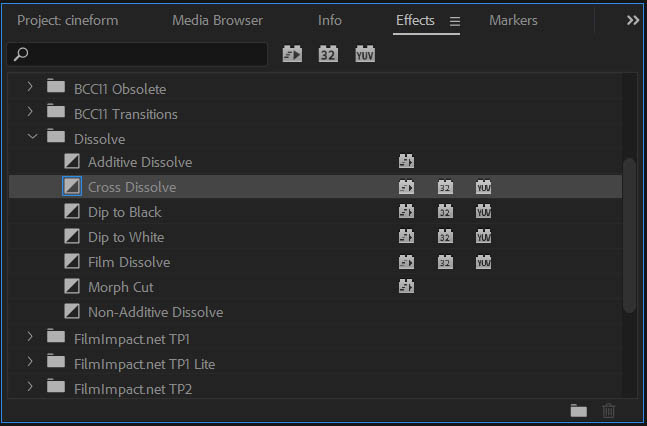Click Film Dissolve's accelerated effect badge
This screenshot has height=426, width=647.
pos(406,262)
